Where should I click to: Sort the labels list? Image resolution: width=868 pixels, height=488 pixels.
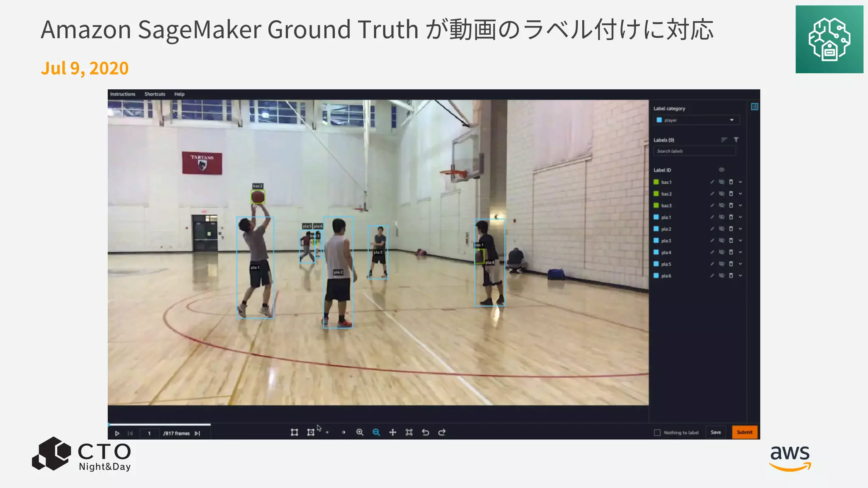[724, 140]
